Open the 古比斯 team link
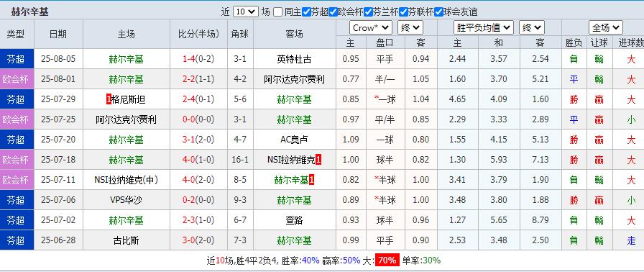 pyautogui.click(x=126, y=240)
